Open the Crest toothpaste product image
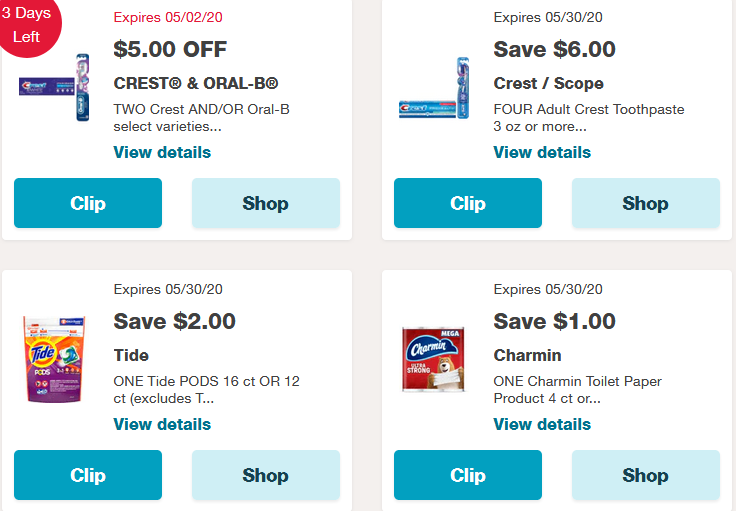736x511 pixels. [435, 91]
